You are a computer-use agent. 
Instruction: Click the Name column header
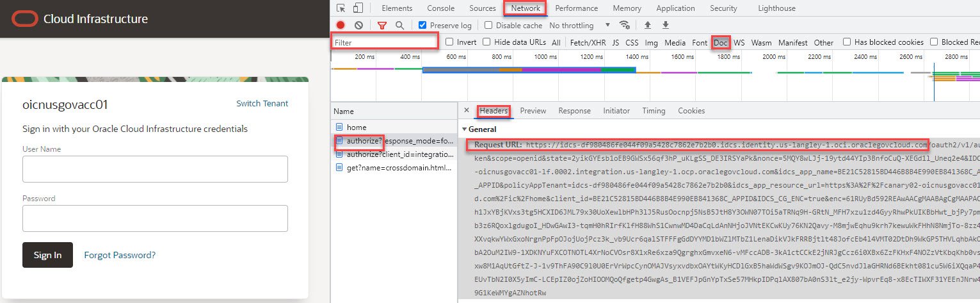394,111
